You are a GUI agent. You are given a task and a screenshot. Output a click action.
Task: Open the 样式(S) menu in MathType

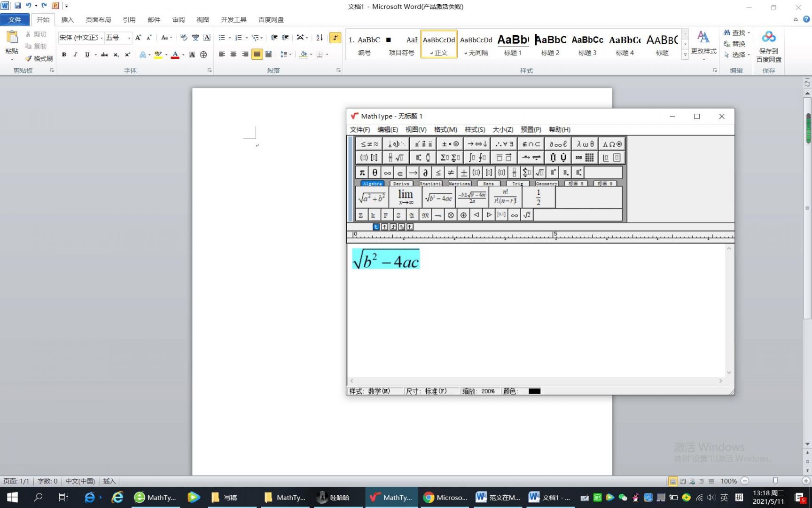coord(475,129)
